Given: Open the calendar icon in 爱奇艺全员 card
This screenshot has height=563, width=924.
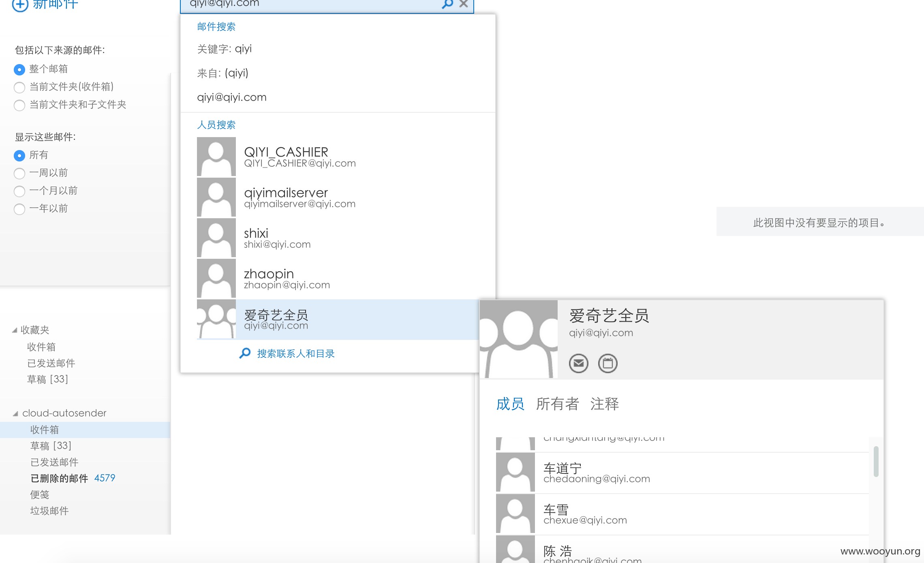Looking at the screenshot, I should point(607,363).
